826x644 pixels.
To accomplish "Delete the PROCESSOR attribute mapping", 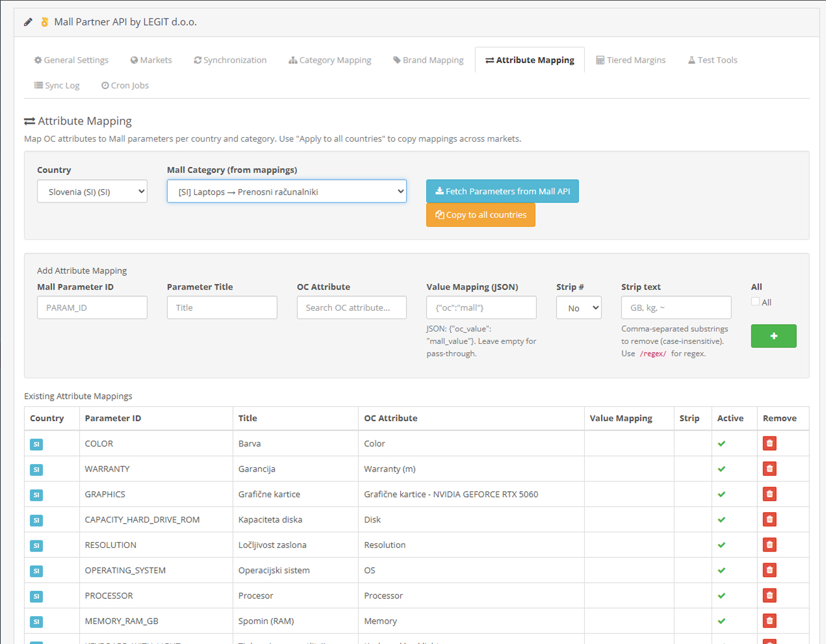I will 769,595.
